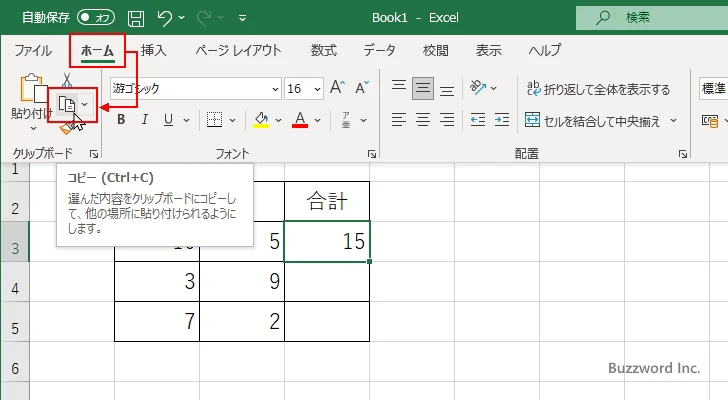The height and width of the screenshot is (400, 728).
Task: Click the Fill Color bucket icon
Action: tap(261, 120)
